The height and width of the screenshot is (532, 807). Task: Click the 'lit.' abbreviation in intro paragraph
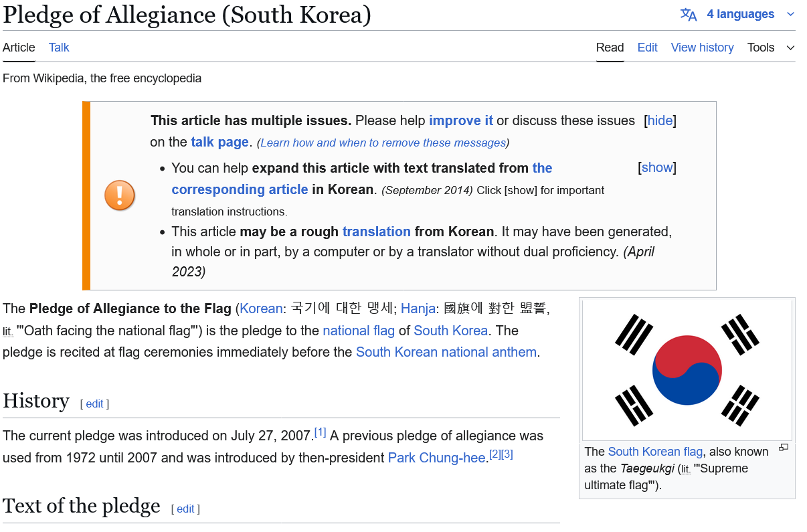[7, 331]
